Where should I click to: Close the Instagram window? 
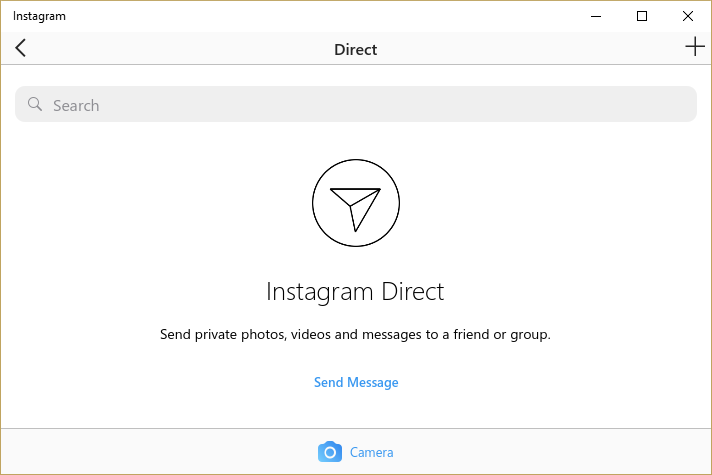click(x=687, y=16)
